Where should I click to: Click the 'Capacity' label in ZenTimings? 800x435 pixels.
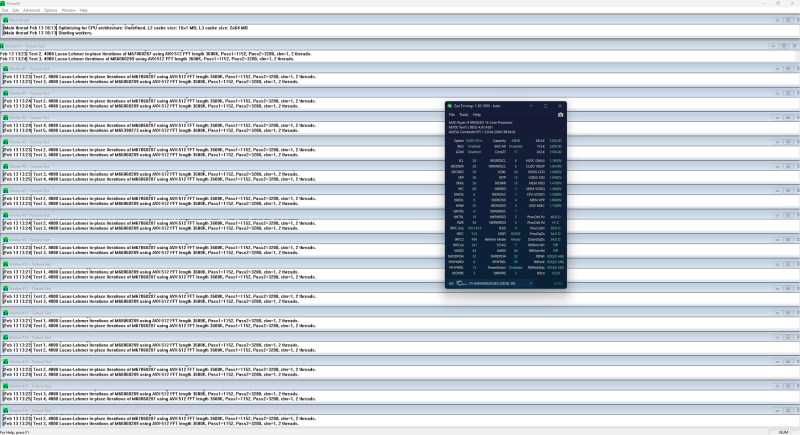(499, 141)
